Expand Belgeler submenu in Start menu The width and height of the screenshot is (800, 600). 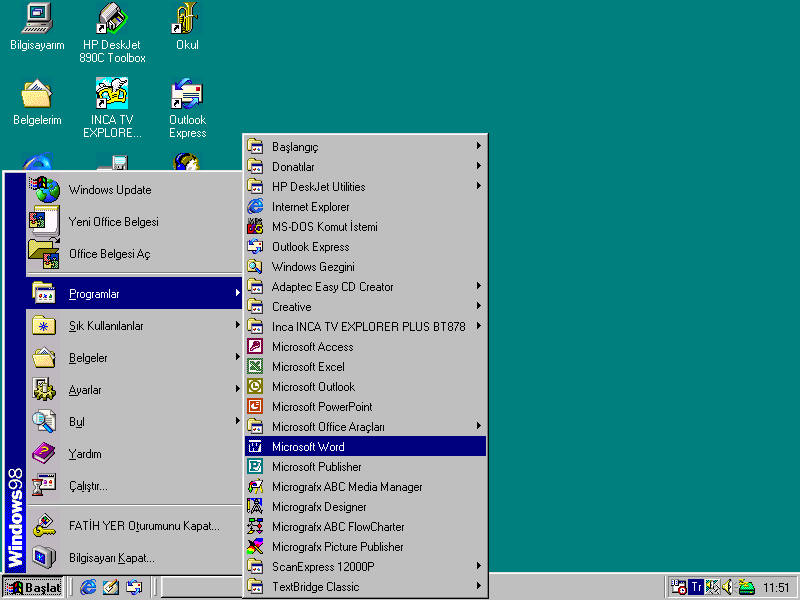coord(134,358)
